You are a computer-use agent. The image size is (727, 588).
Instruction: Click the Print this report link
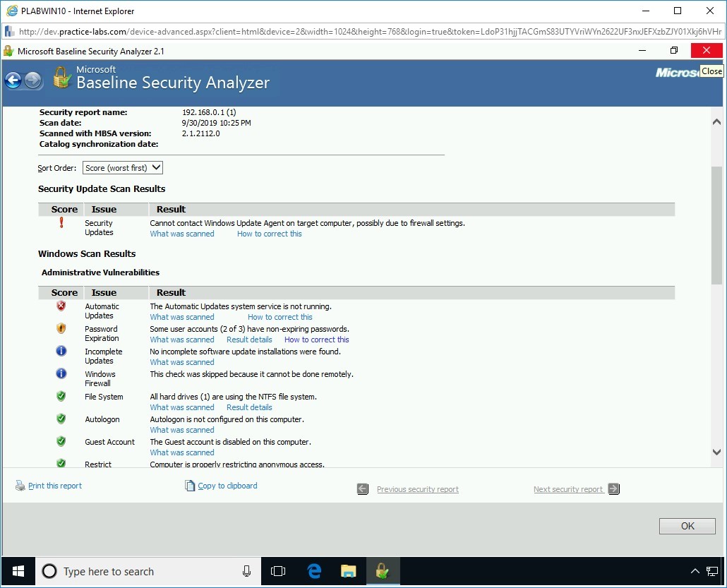click(55, 486)
